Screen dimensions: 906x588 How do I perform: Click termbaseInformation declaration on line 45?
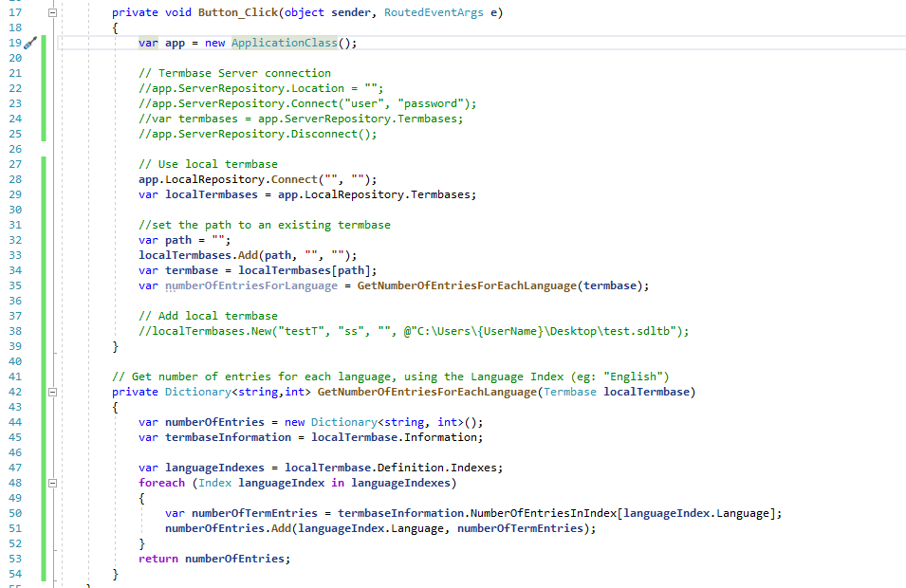[229, 438]
